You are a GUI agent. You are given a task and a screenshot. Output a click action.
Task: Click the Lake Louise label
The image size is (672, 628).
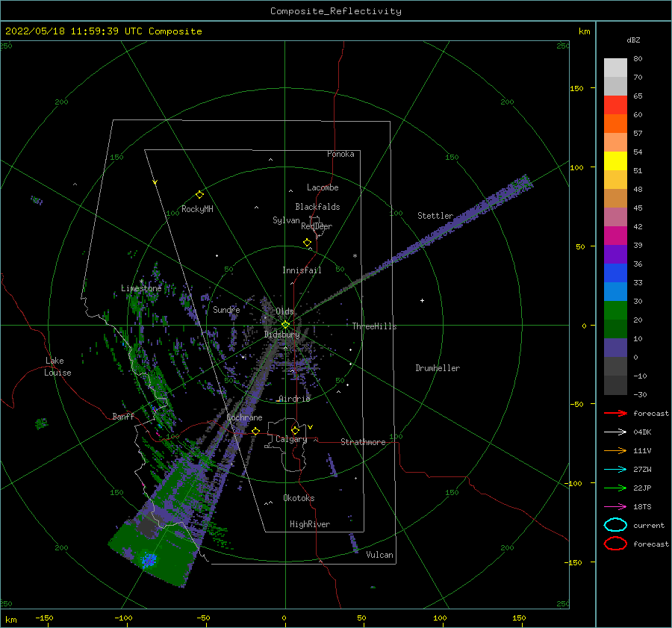click(x=57, y=367)
